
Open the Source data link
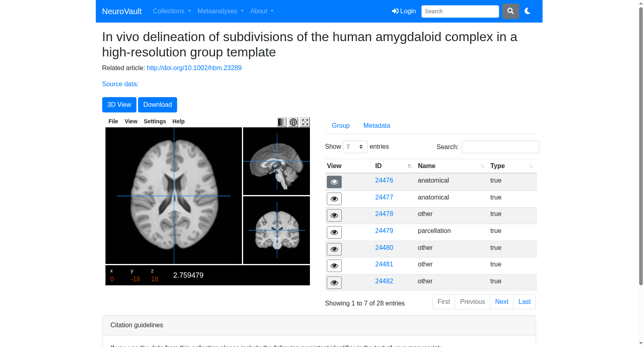pos(120,84)
